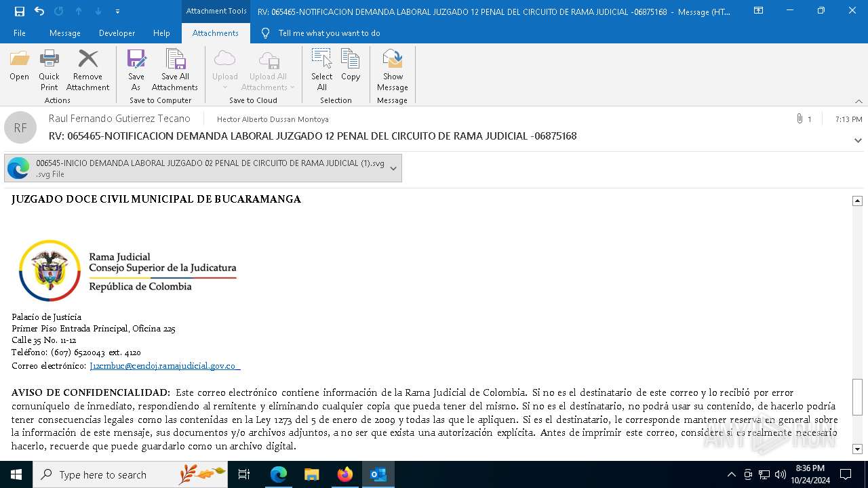This screenshot has height=488, width=868.
Task: Click the Save icon in title bar
Action: coord(19,11)
